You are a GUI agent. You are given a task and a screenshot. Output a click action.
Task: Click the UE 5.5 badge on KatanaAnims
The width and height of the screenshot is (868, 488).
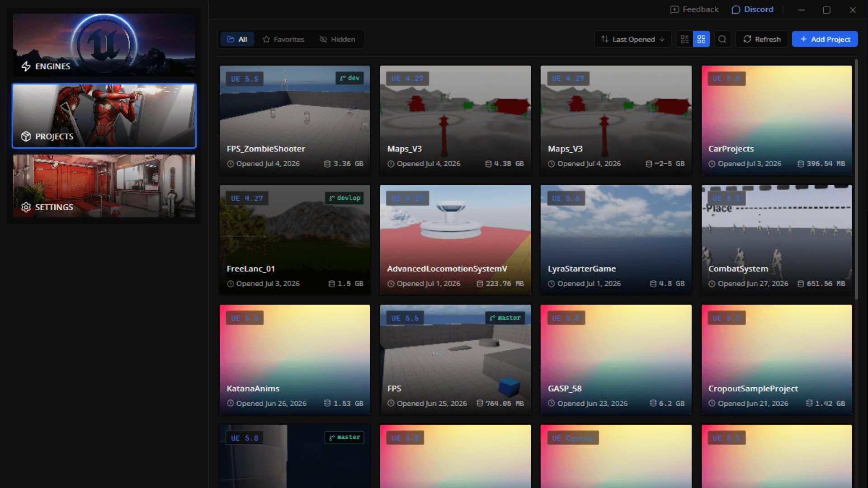[245, 318]
